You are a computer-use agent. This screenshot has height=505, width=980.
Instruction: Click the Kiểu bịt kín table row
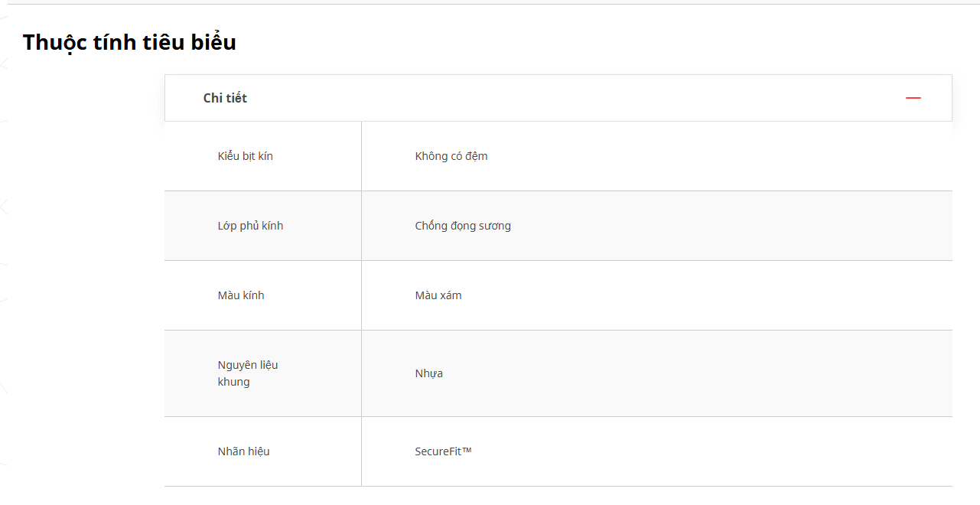pos(558,156)
